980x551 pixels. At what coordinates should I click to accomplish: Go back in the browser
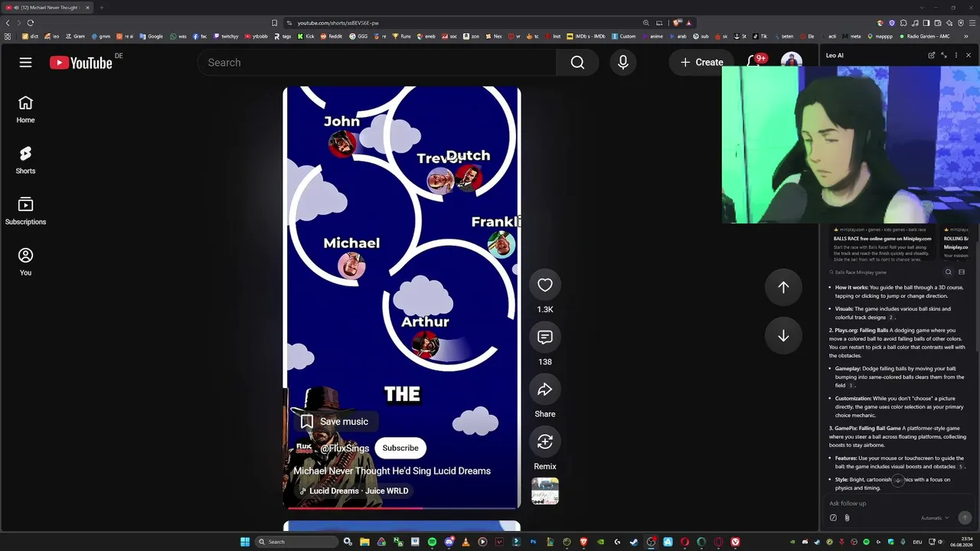coord(8,23)
